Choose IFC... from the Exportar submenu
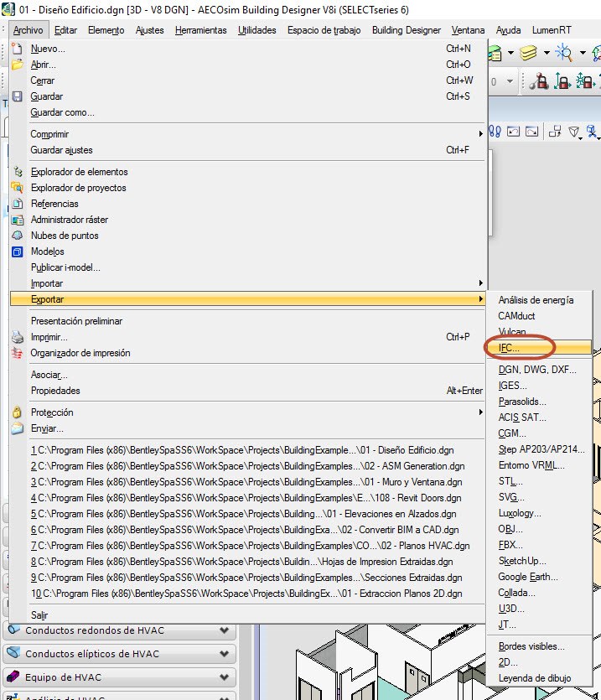The image size is (601, 700). tap(539, 348)
